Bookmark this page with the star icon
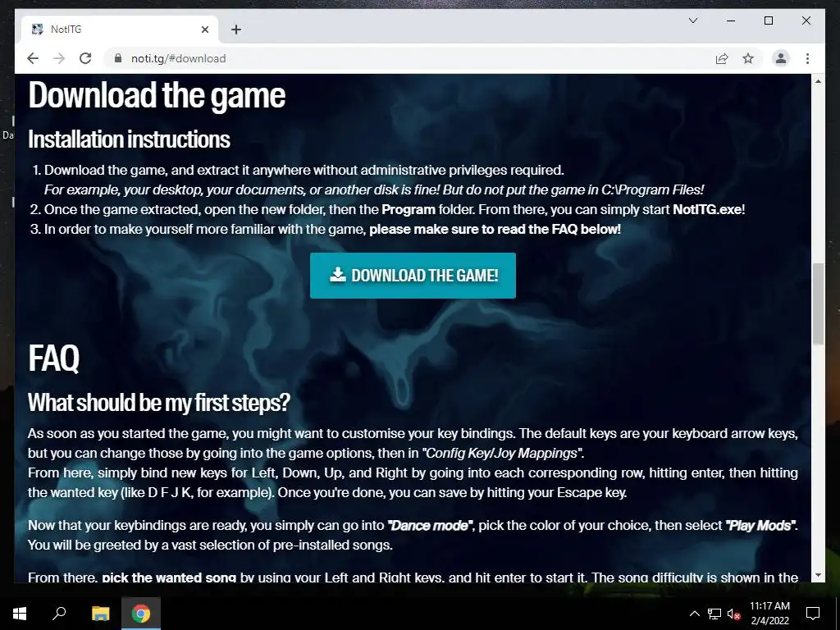The image size is (840, 630). pyautogui.click(x=748, y=58)
